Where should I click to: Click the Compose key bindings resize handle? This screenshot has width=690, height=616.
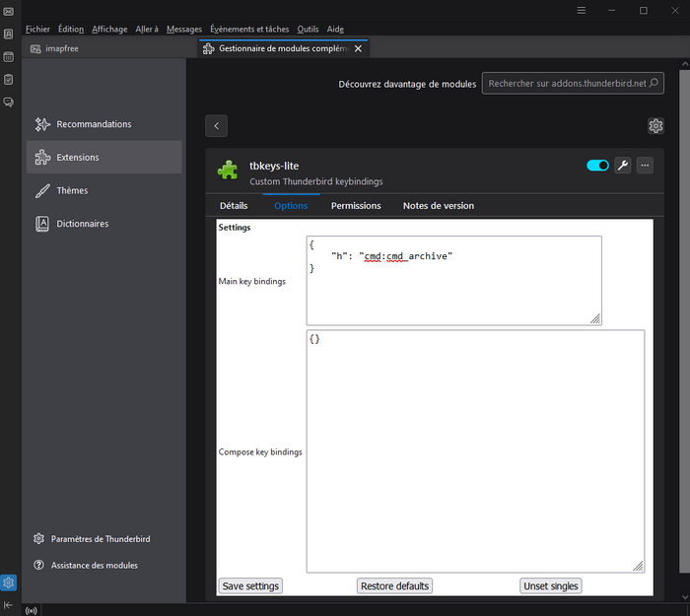[638, 567]
